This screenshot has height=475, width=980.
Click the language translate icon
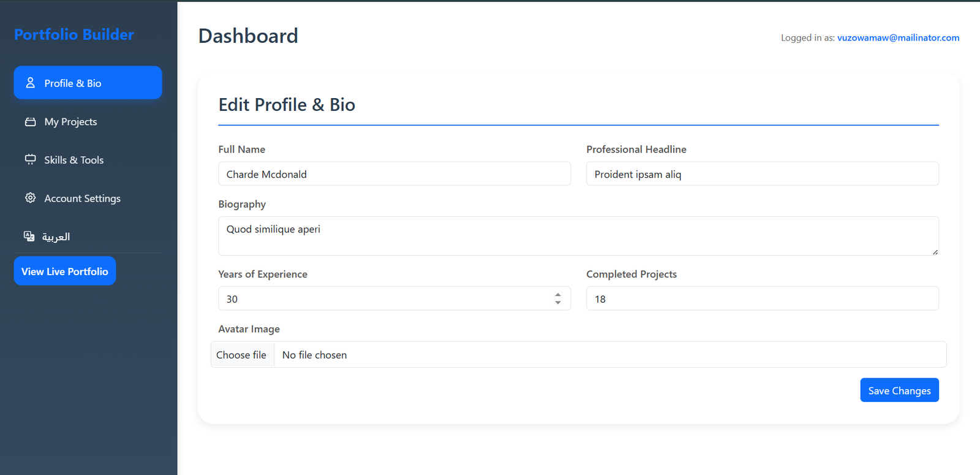29,236
